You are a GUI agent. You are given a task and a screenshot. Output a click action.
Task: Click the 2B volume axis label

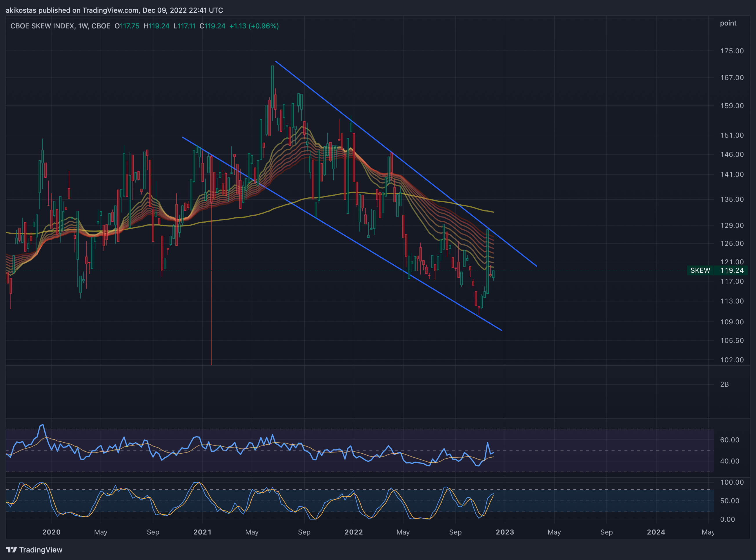(x=724, y=384)
